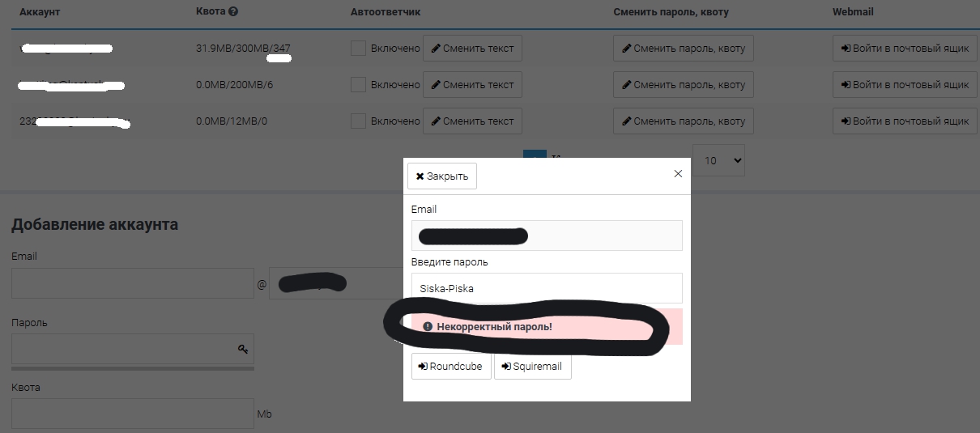Open mailbox via Squiremail button

(x=533, y=367)
